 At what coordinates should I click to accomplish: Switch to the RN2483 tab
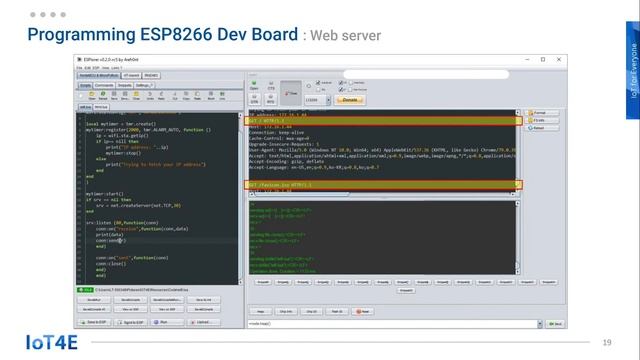151,76
